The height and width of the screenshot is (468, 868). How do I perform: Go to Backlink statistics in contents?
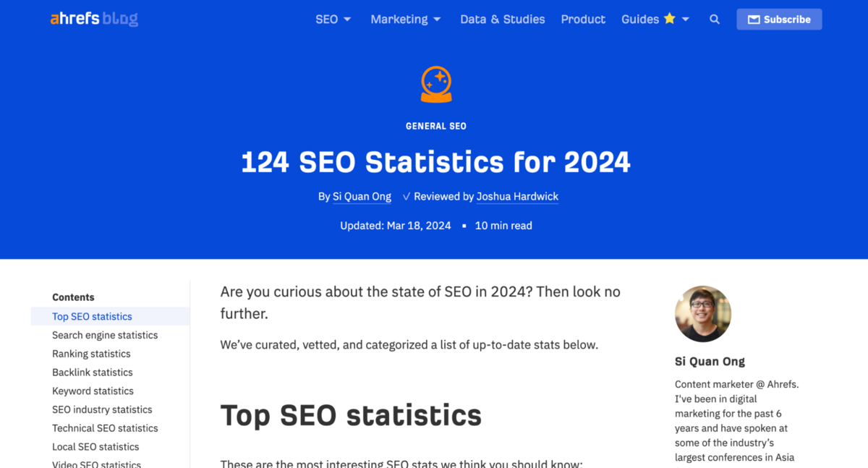coord(93,373)
